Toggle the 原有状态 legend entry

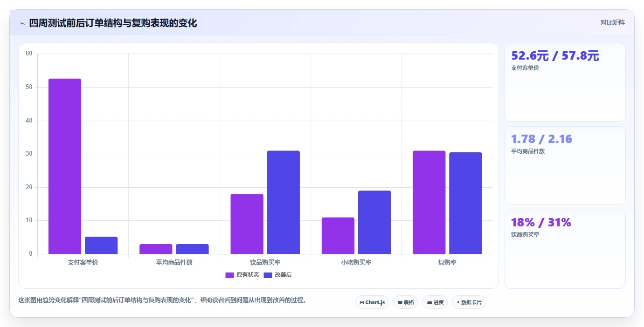coord(242,275)
